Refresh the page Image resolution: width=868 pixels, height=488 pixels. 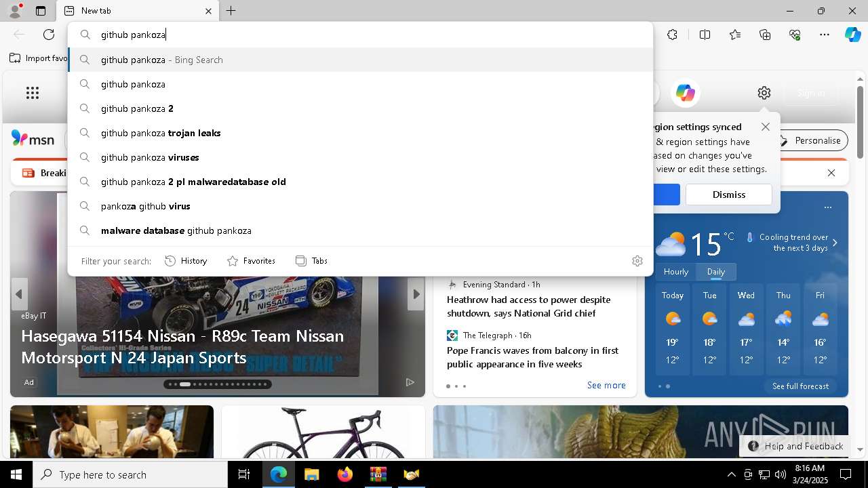[x=49, y=35]
